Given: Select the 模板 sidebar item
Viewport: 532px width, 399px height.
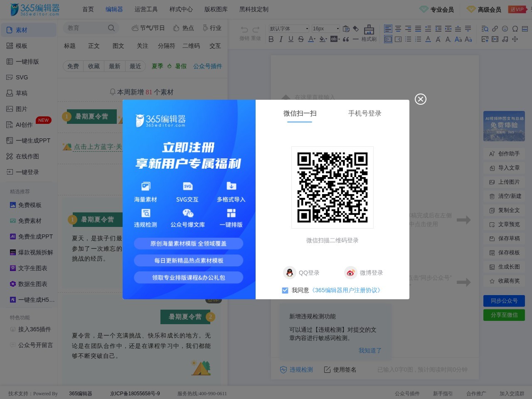Looking at the screenshot, I should tap(28, 46).
